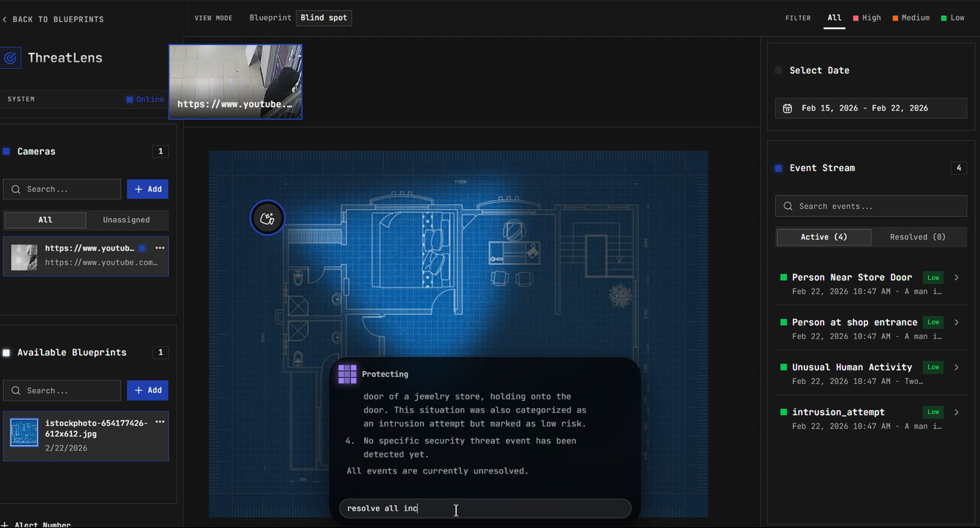Click the assistant chat input field
Screen dimensions: 980x528
[485, 508]
